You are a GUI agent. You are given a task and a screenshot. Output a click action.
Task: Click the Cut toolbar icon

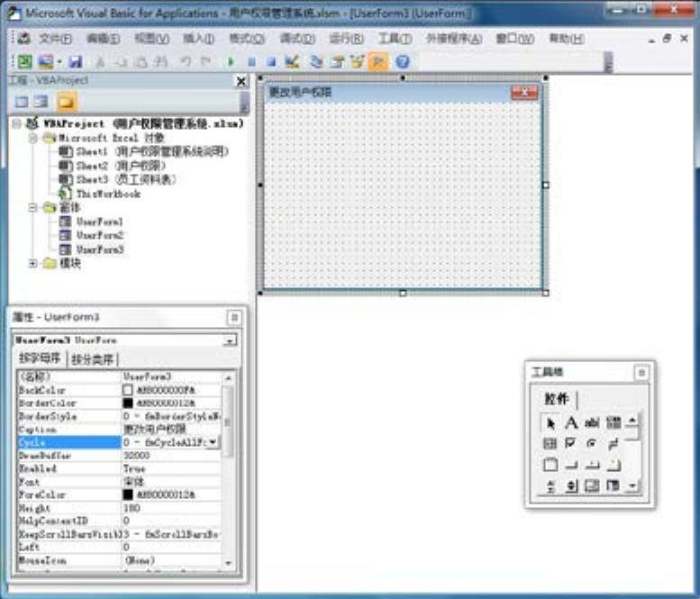click(x=100, y=61)
